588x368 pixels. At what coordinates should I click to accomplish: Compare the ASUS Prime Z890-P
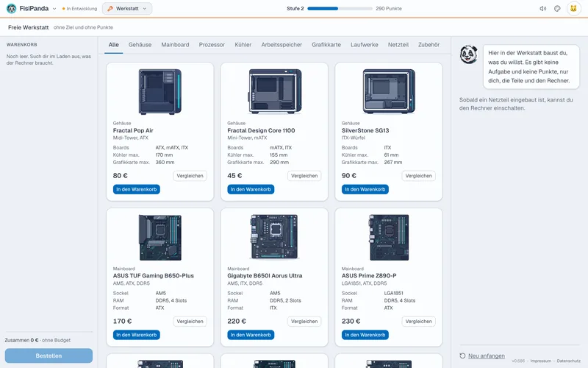(x=418, y=322)
